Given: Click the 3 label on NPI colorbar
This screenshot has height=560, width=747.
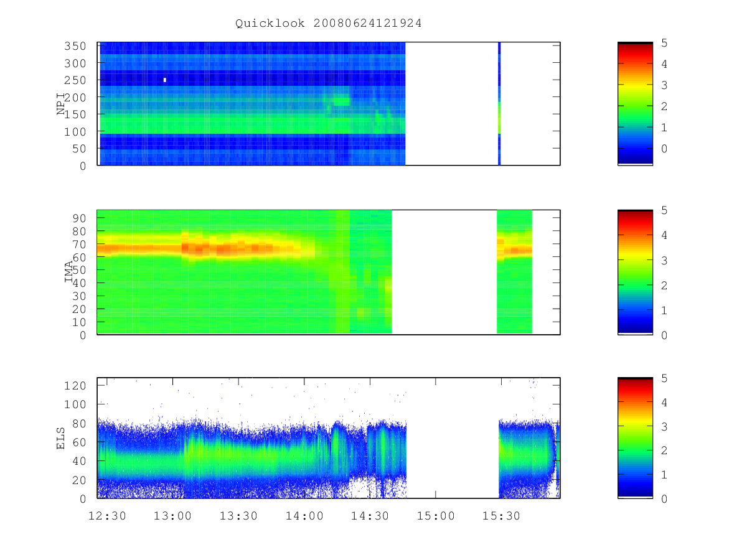Looking at the screenshot, I should 664,85.
